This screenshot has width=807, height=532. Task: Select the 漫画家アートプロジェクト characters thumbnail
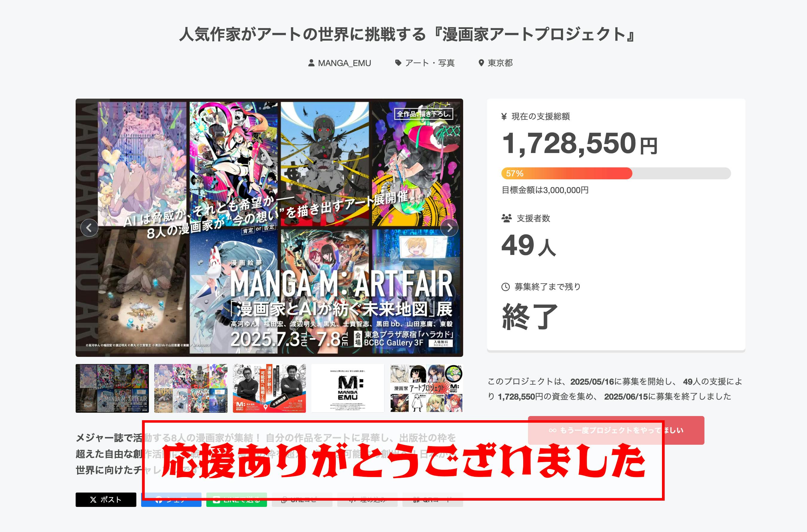426,389
